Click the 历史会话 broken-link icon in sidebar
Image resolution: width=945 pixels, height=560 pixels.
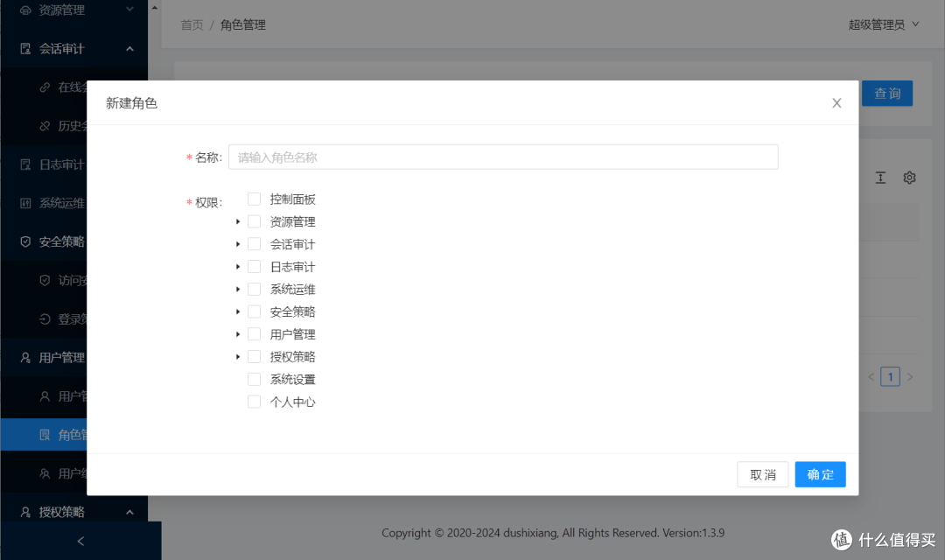(45, 126)
